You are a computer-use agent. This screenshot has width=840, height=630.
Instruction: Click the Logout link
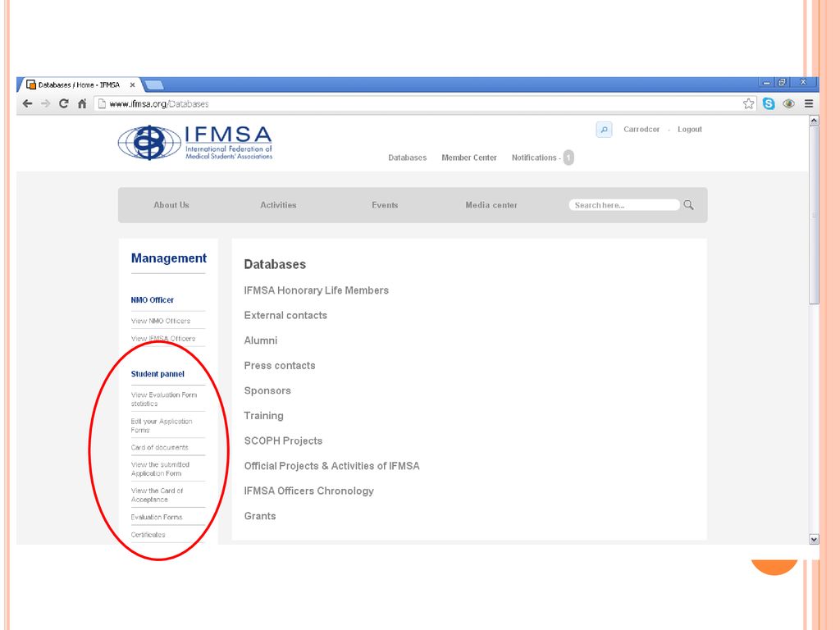point(689,130)
